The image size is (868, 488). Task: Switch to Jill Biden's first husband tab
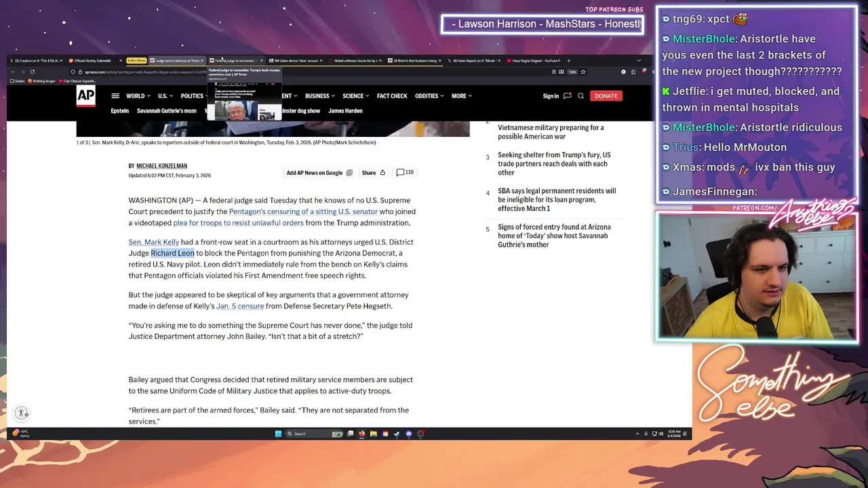click(x=414, y=61)
